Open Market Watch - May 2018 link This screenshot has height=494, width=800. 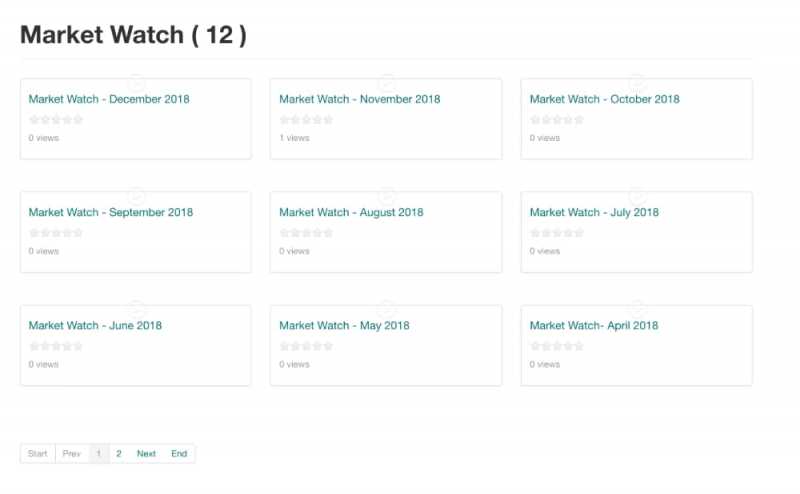coord(344,325)
